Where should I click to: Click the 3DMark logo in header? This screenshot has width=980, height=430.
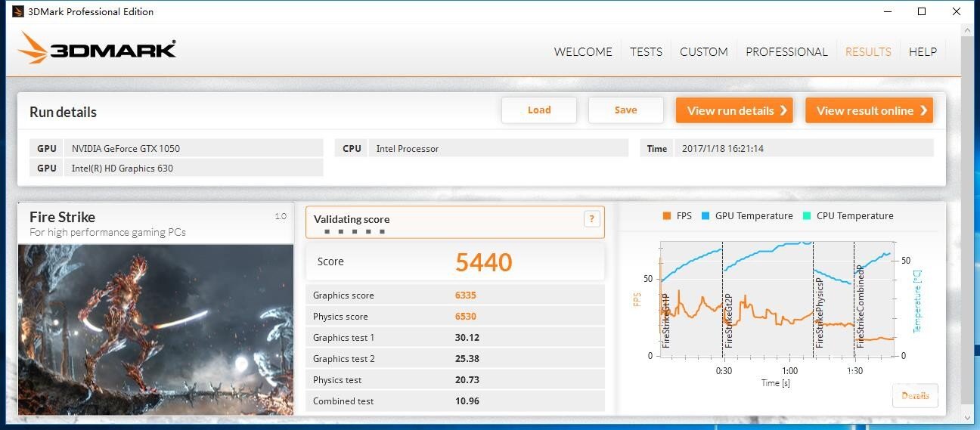tap(98, 48)
